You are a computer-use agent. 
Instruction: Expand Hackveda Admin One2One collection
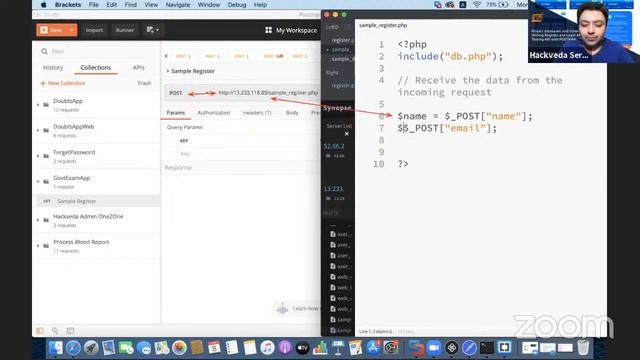click(x=38, y=220)
